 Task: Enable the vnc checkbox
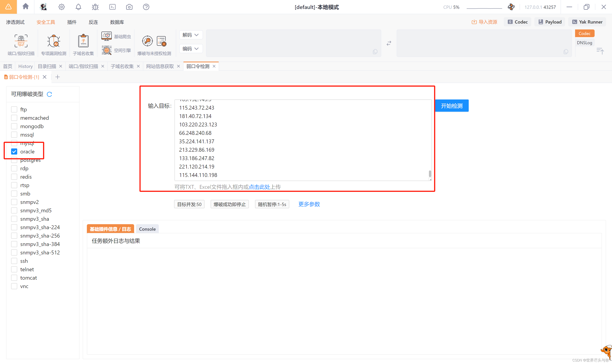coord(14,286)
